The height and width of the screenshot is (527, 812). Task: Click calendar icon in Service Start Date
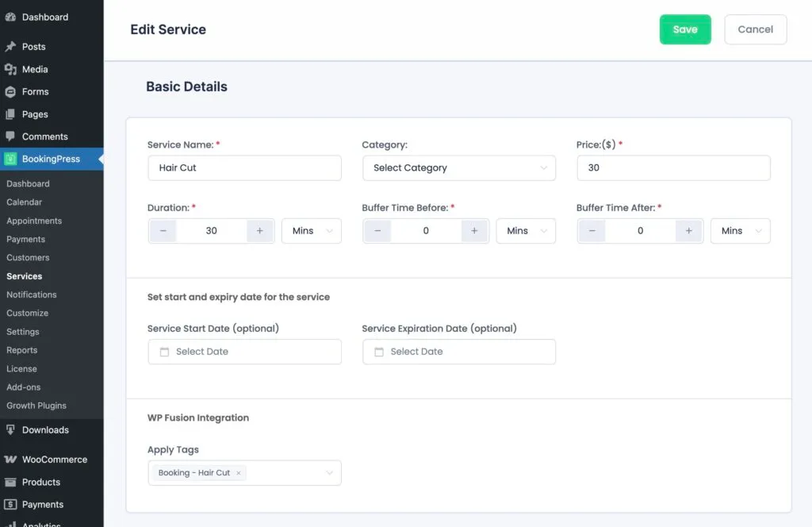(x=165, y=352)
